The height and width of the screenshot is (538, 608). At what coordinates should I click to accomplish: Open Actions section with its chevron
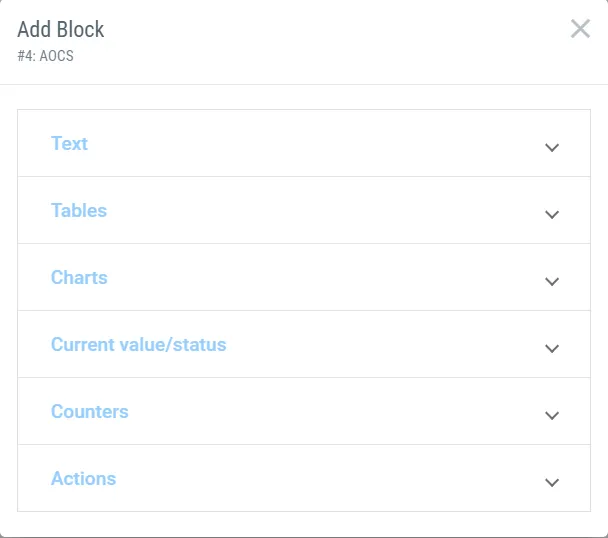(551, 482)
